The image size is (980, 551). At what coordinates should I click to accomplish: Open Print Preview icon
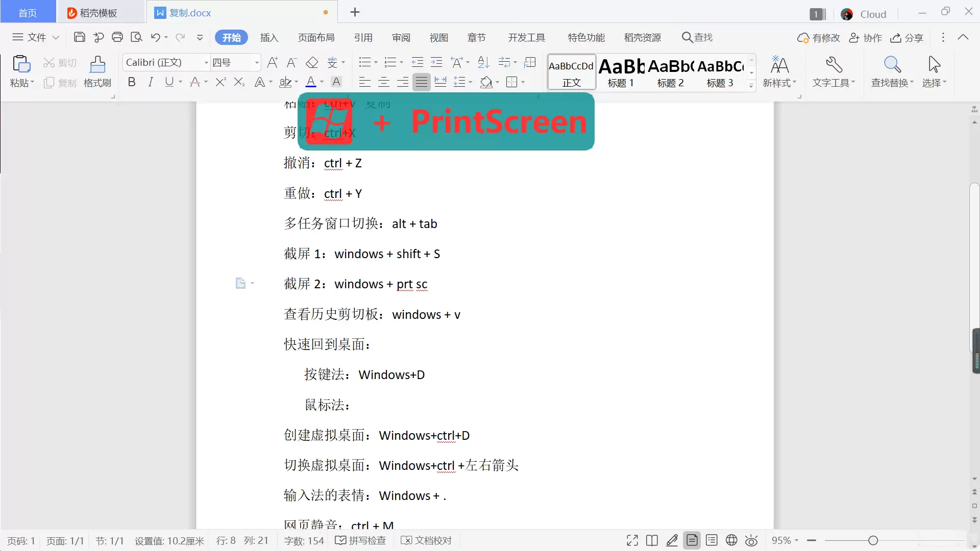tap(136, 37)
